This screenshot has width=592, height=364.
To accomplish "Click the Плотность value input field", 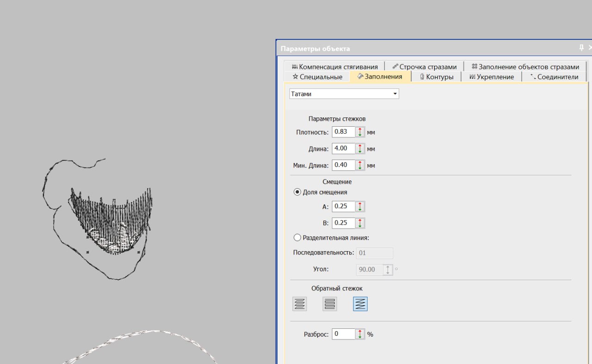I will (343, 132).
